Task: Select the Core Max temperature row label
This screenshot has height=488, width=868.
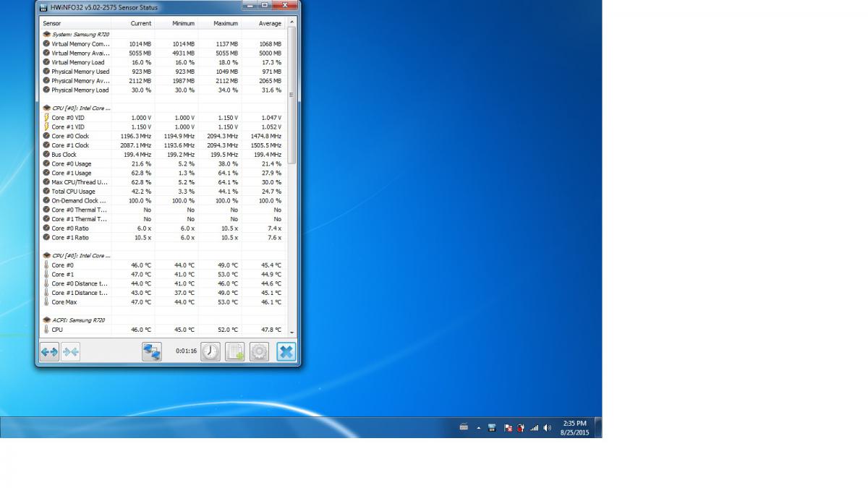Action: [64, 302]
